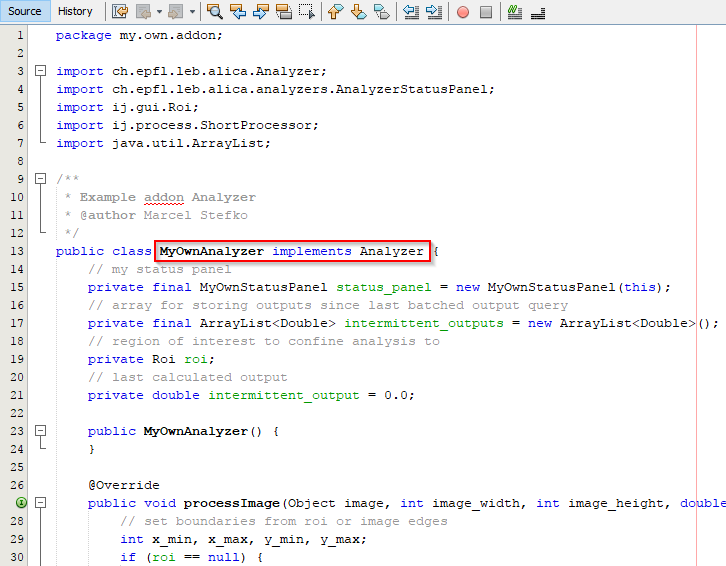
Task: Start macro recording with the red circle
Action: 463,12
